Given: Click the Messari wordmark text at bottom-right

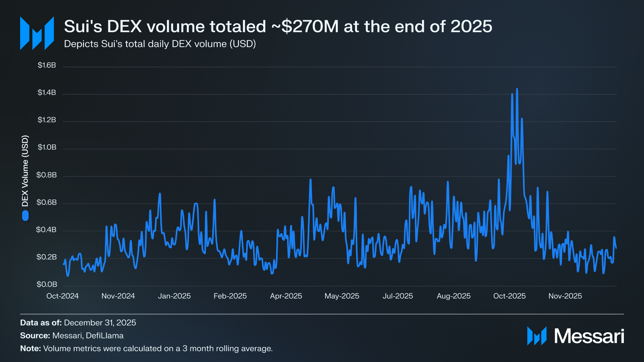Looking at the screenshot, I should tap(589, 336).
